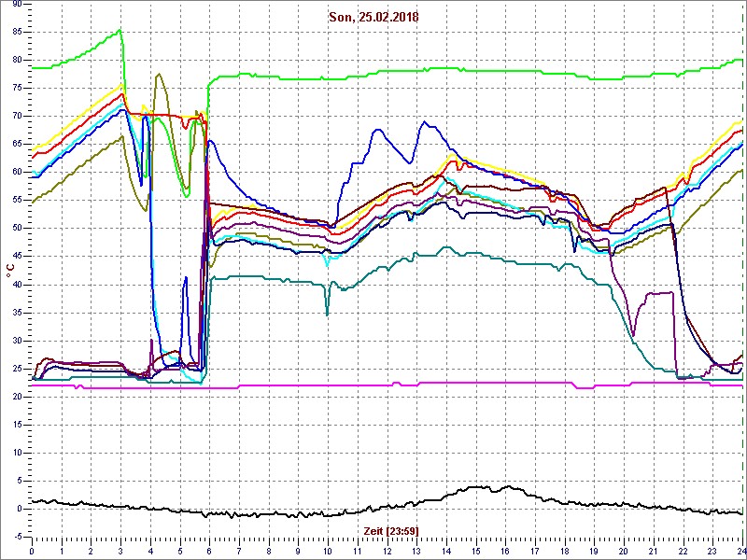Select the "85" temperature axis value
Viewport: 747px width, 560px height.
[x=16, y=33]
